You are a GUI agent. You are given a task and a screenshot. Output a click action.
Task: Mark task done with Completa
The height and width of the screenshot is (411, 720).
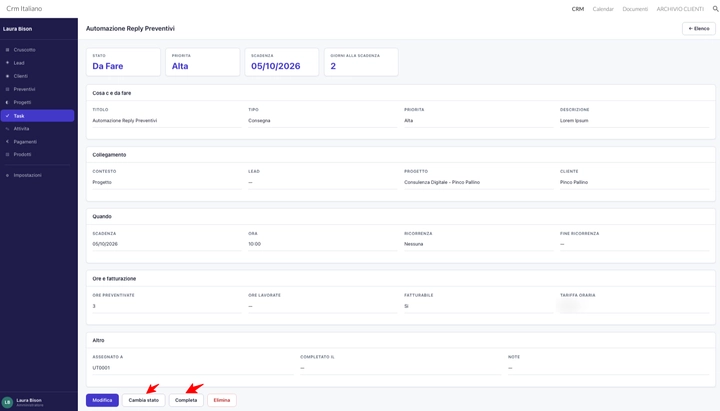click(186, 400)
